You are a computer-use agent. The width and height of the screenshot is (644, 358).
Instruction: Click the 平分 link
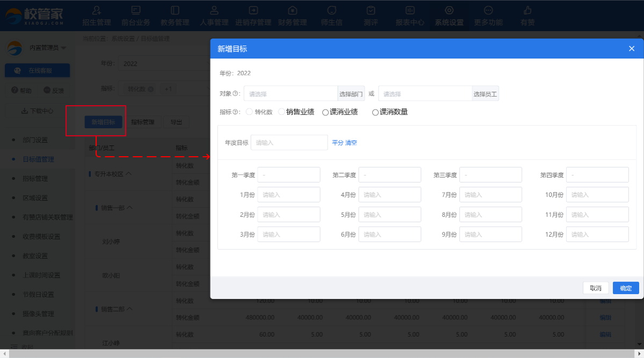click(337, 143)
